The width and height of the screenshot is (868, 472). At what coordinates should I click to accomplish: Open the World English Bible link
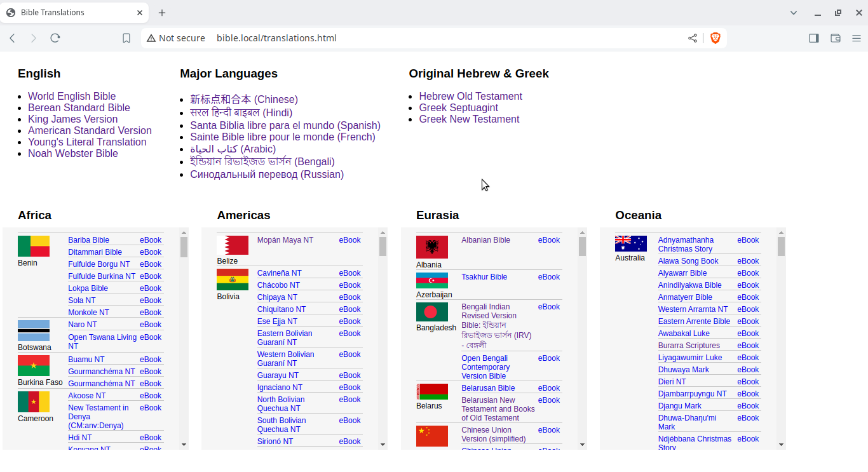(x=72, y=97)
